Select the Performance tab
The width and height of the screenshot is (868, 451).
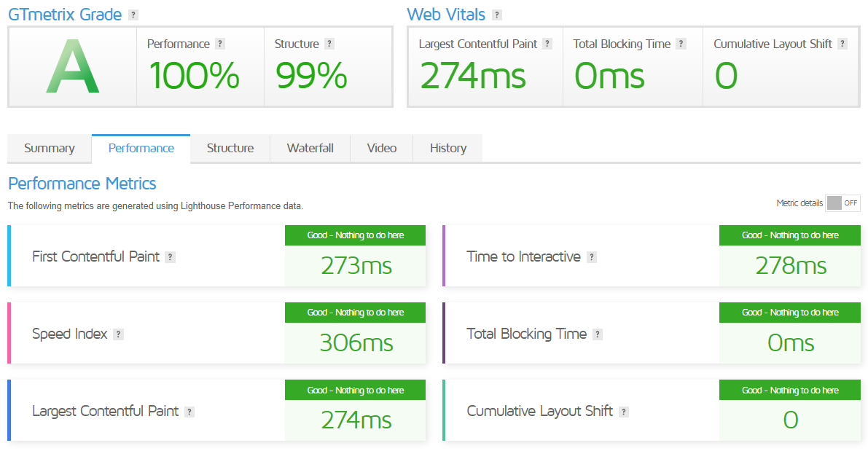141,149
